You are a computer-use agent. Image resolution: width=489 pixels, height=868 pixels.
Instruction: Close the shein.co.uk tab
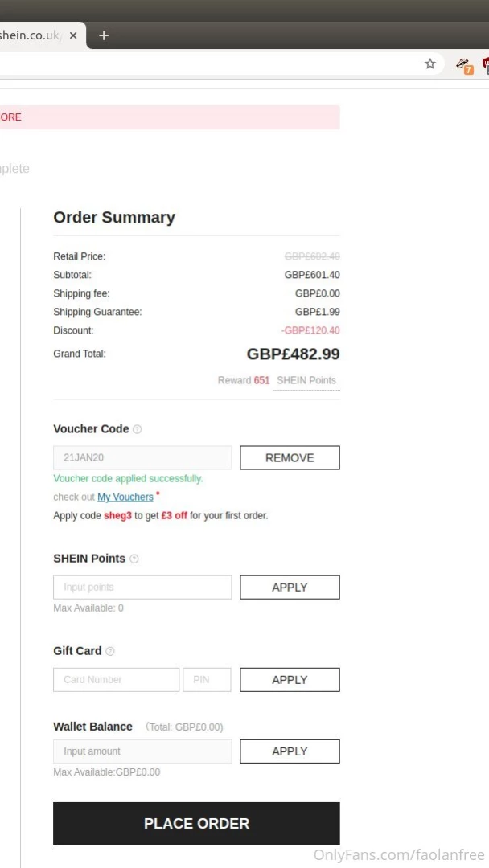73,35
